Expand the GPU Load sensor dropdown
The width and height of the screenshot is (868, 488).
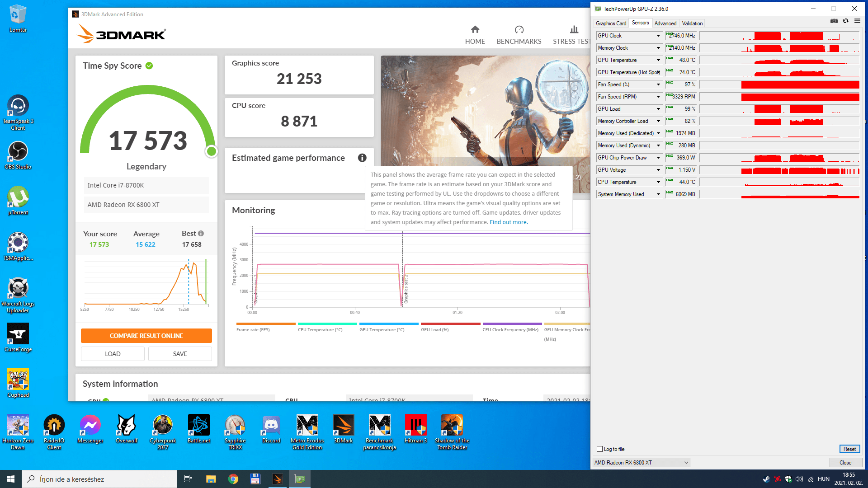click(x=658, y=109)
